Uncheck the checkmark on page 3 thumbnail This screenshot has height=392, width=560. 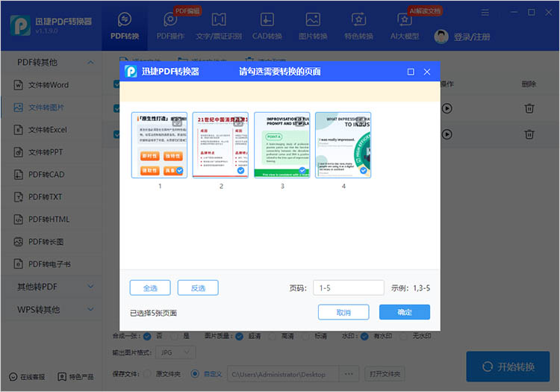302,170
